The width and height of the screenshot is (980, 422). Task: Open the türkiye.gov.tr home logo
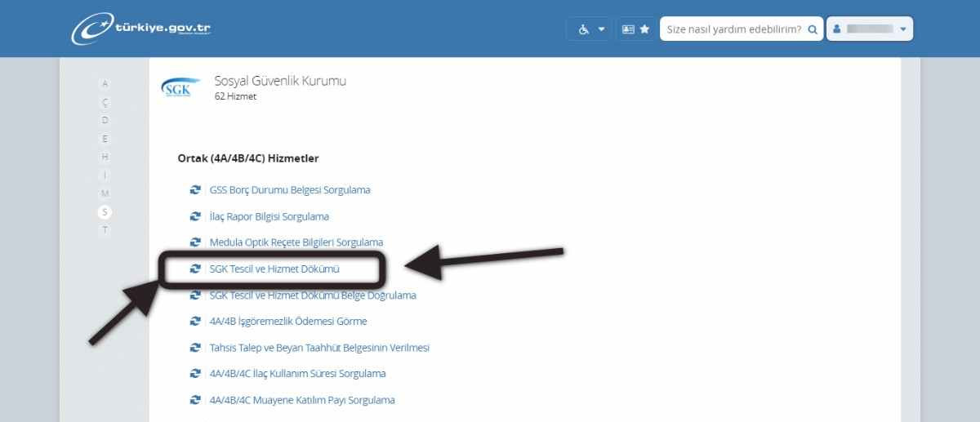pos(140,29)
